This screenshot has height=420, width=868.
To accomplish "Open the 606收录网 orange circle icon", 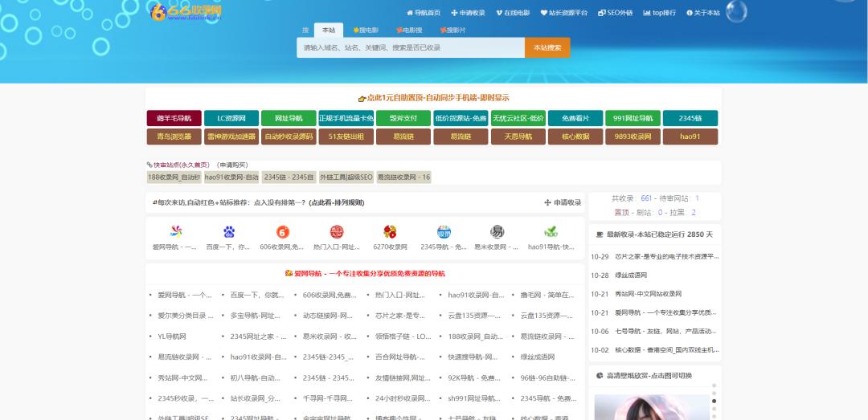I will coord(283,231).
